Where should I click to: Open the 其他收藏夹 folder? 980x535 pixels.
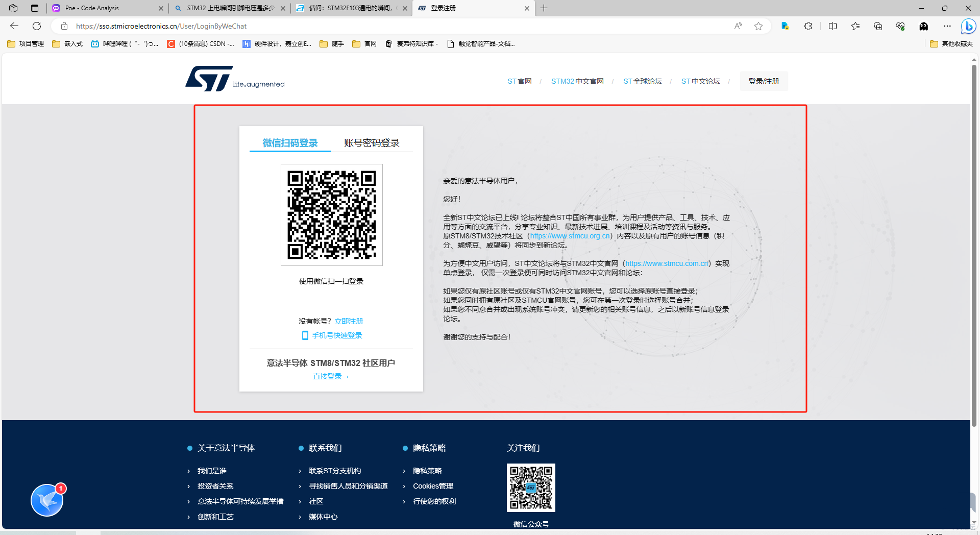coord(951,44)
